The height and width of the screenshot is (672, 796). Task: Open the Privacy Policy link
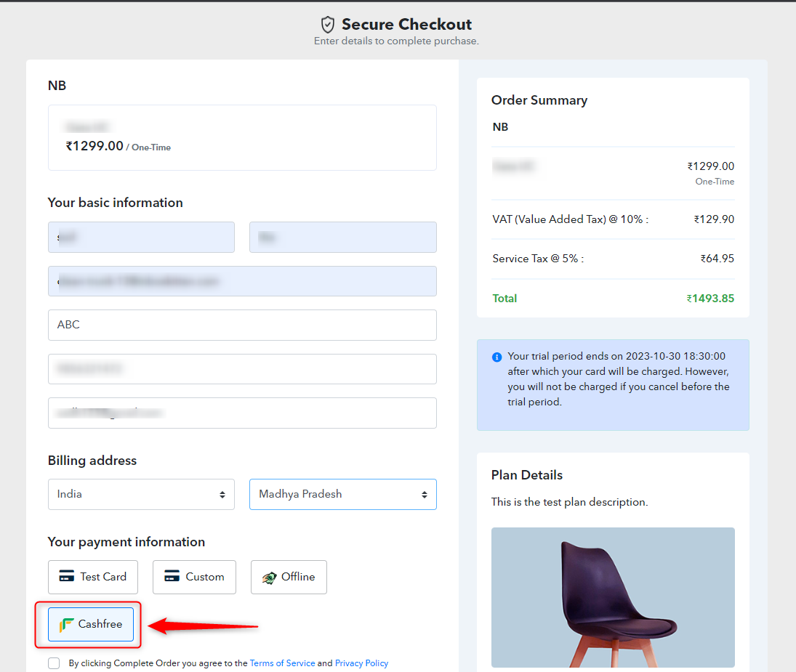(x=361, y=663)
